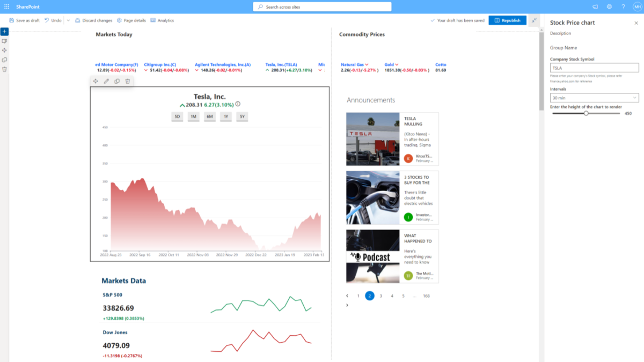Expand the Gold commodity dropdown arrow
Viewport: 644px width, 362px height.
[x=397, y=64]
